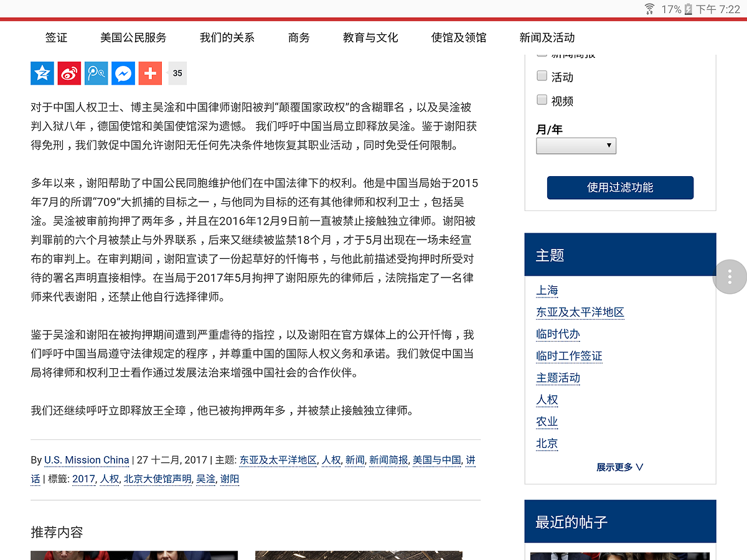Click the 推荐内容 section heading
This screenshot has width=747, height=560.
tap(57, 532)
